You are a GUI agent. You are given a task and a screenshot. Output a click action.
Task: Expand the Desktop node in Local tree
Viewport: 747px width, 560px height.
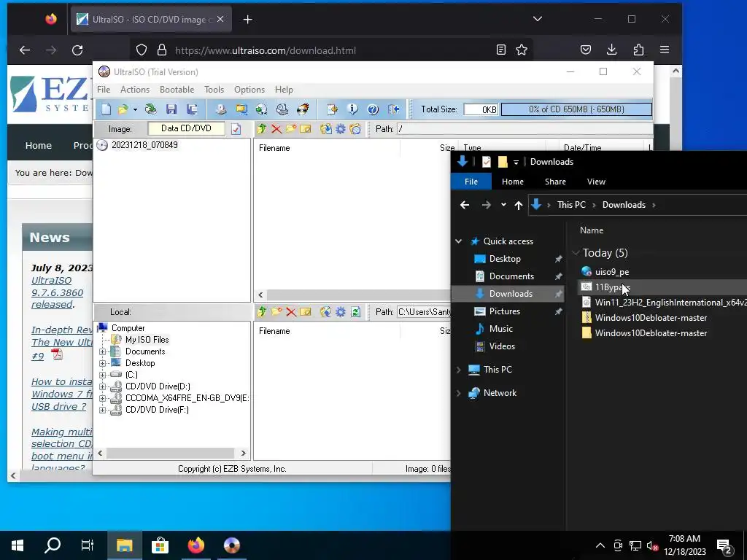pyautogui.click(x=102, y=363)
